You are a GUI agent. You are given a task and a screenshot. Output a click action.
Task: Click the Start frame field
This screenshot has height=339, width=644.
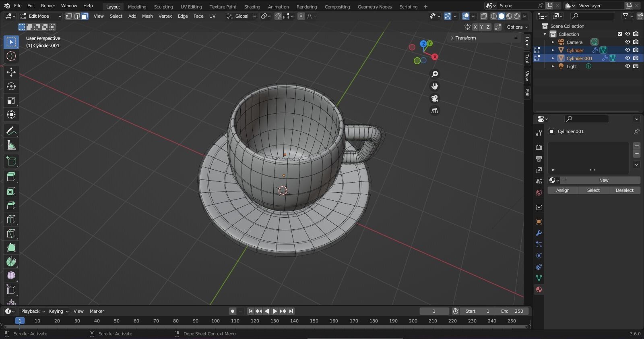click(478, 311)
